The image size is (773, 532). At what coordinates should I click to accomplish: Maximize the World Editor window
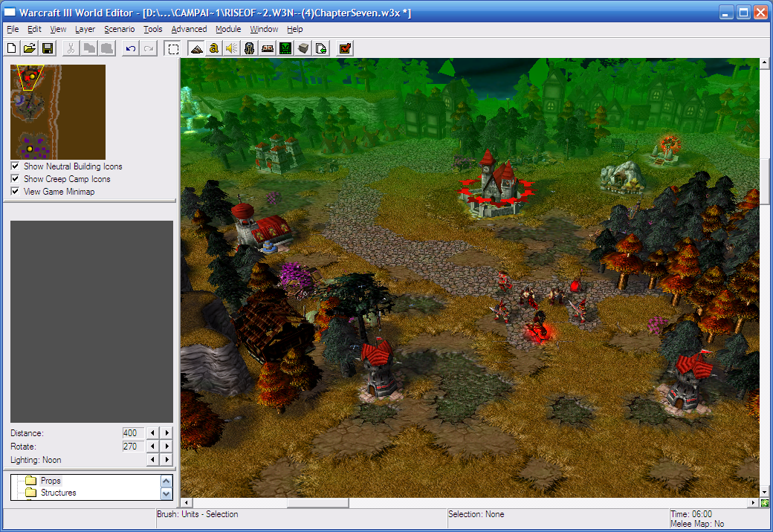point(743,13)
